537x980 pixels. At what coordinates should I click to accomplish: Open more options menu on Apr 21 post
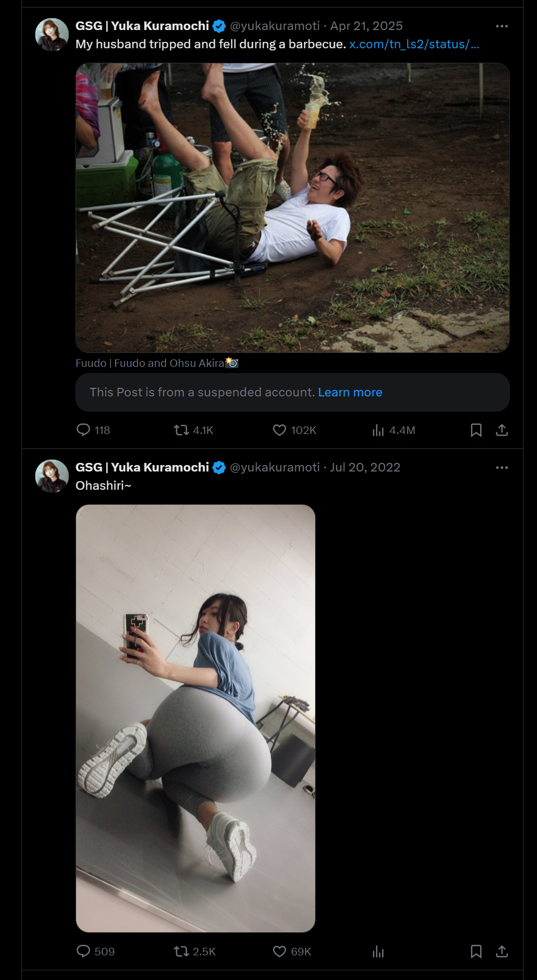pos(502,26)
